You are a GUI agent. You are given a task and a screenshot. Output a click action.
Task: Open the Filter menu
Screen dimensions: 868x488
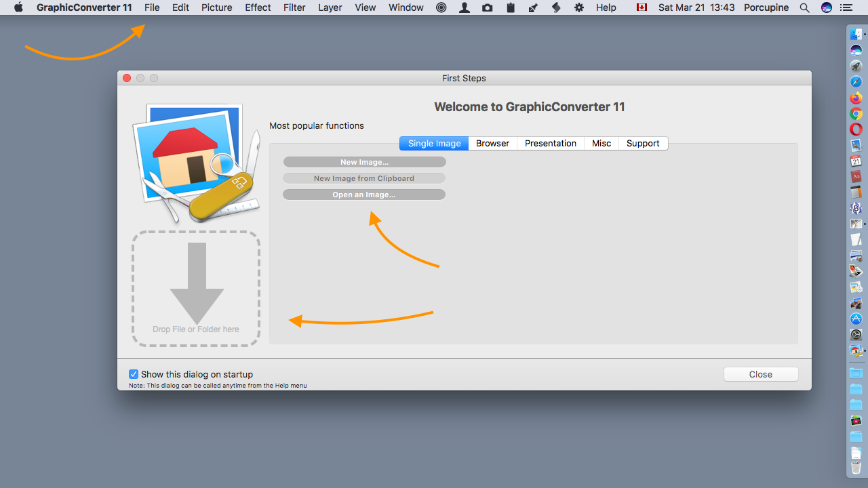pyautogui.click(x=294, y=7)
